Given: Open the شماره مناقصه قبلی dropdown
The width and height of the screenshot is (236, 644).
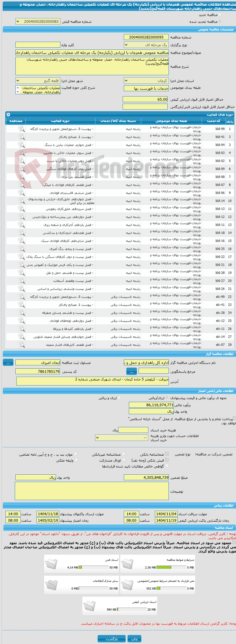Looking at the screenshot, I should (38, 22).
